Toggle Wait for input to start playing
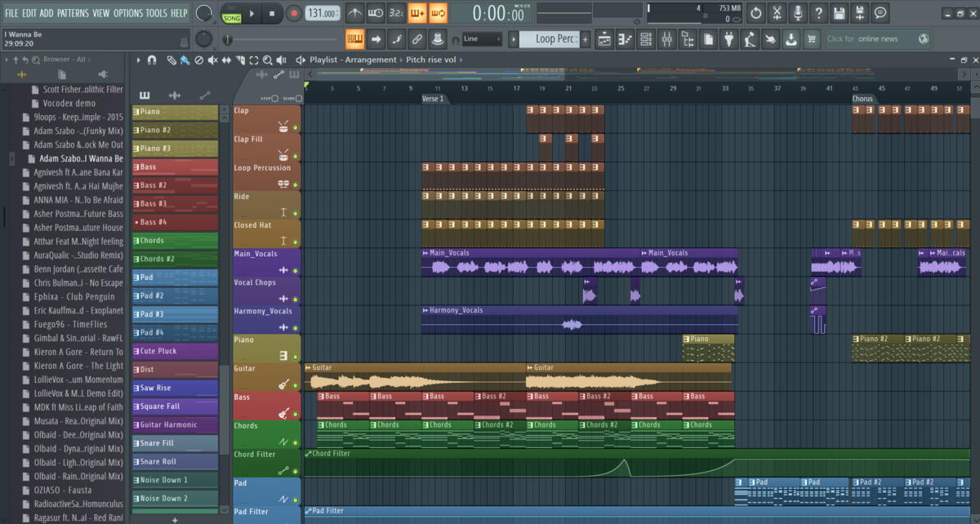 376,13
